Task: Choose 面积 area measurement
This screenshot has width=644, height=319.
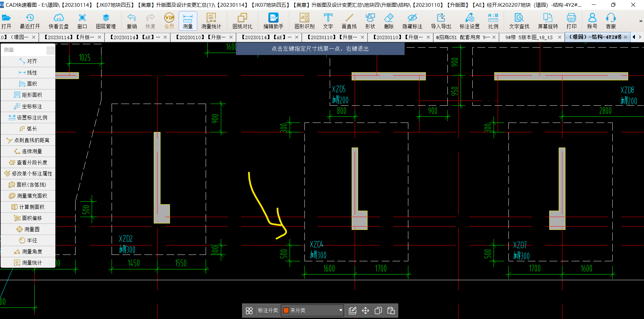Action: [x=28, y=84]
